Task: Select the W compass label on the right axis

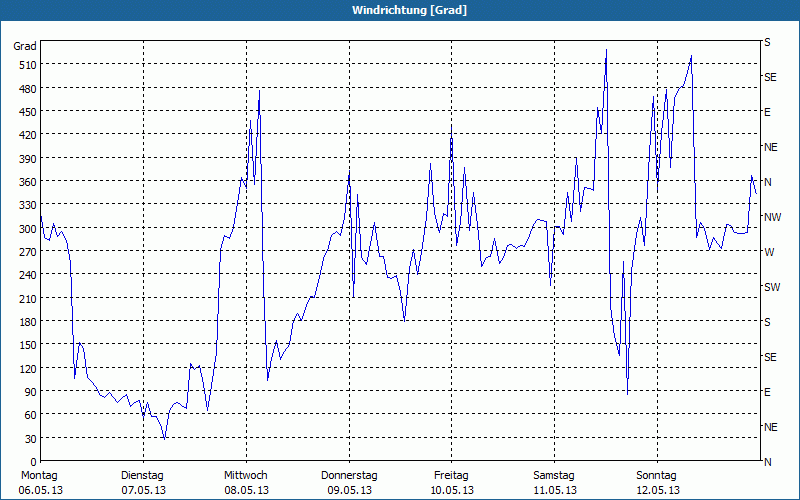Action: [x=768, y=252]
